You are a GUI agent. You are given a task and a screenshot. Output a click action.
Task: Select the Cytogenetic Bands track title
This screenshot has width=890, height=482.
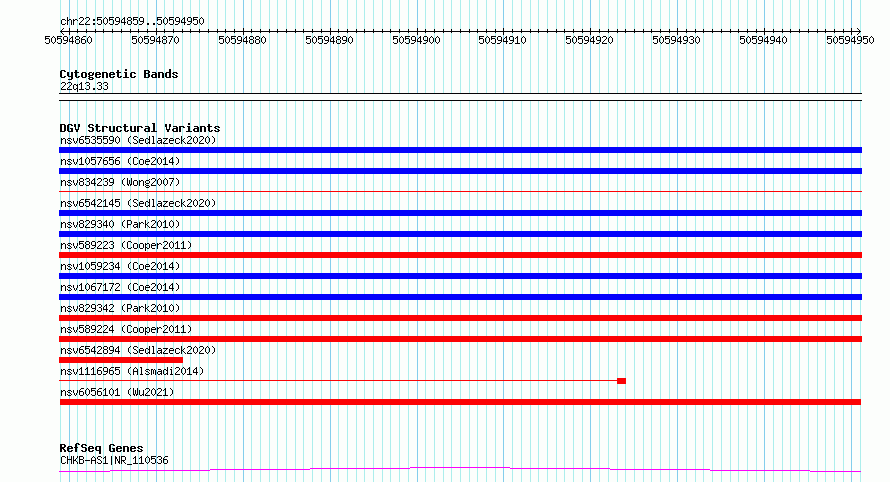pos(119,74)
